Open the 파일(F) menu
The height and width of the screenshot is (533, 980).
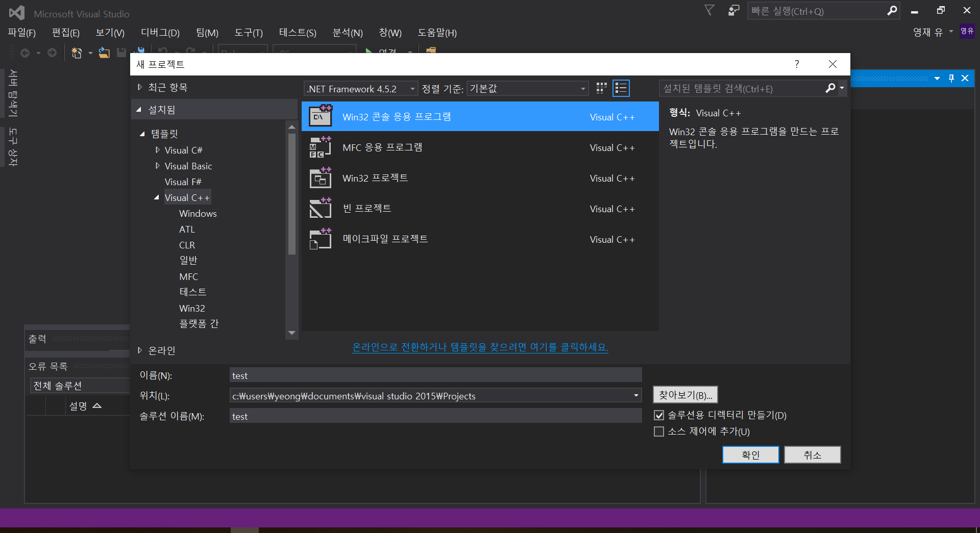pos(22,33)
